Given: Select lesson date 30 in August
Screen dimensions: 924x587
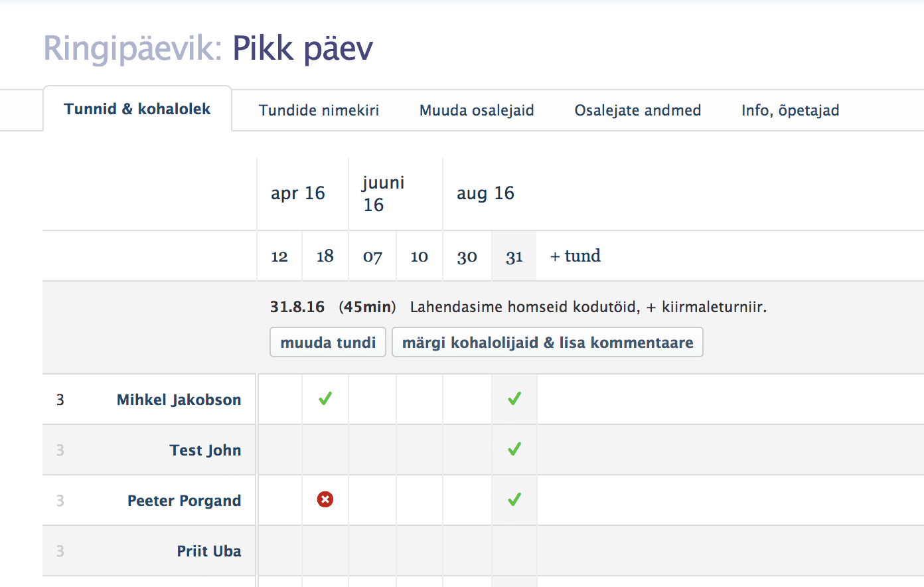Looking at the screenshot, I should 467,256.
